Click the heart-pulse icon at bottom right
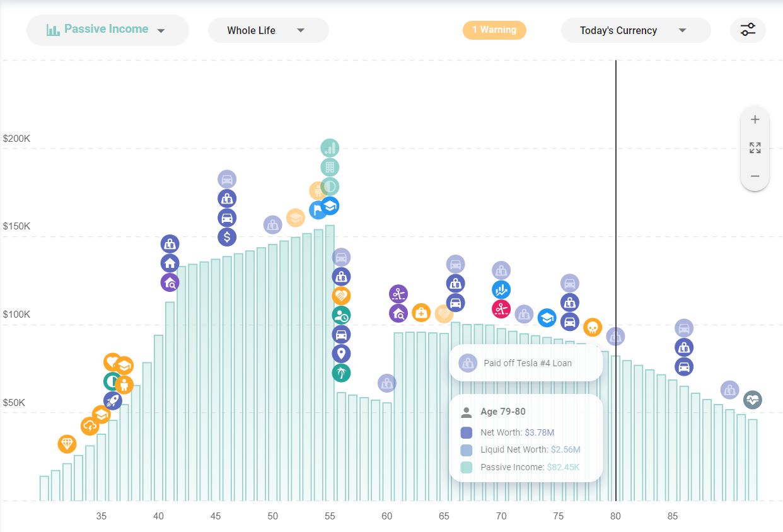783x532 pixels. [752, 400]
